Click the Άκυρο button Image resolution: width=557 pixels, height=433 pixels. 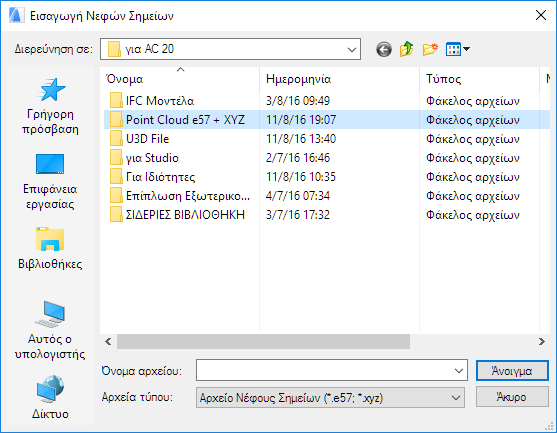pyautogui.click(x=512, y=397)
